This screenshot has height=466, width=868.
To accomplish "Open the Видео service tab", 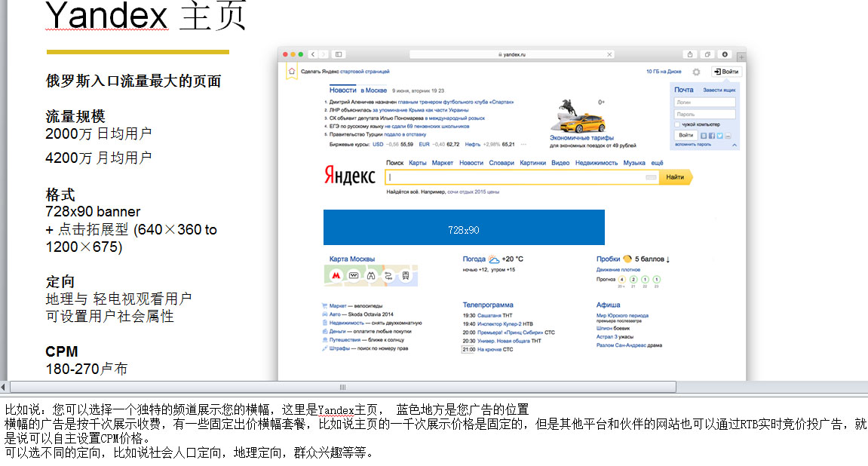I will tap(560, 163).
